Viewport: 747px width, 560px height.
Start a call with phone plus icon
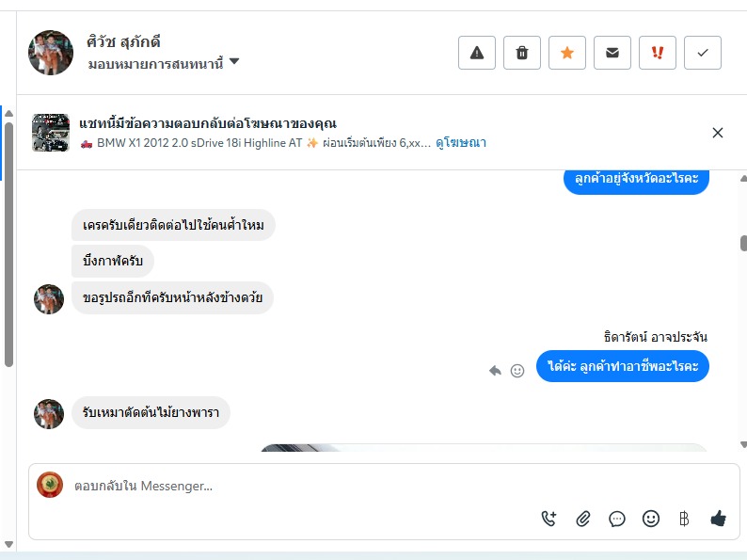[x=548, y=518]
